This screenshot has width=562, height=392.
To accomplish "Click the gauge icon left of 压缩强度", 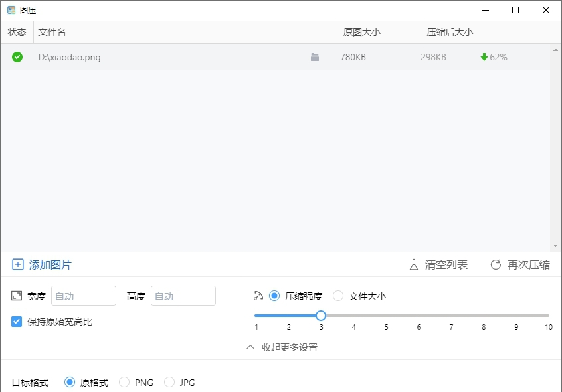I will pos(258,296).
